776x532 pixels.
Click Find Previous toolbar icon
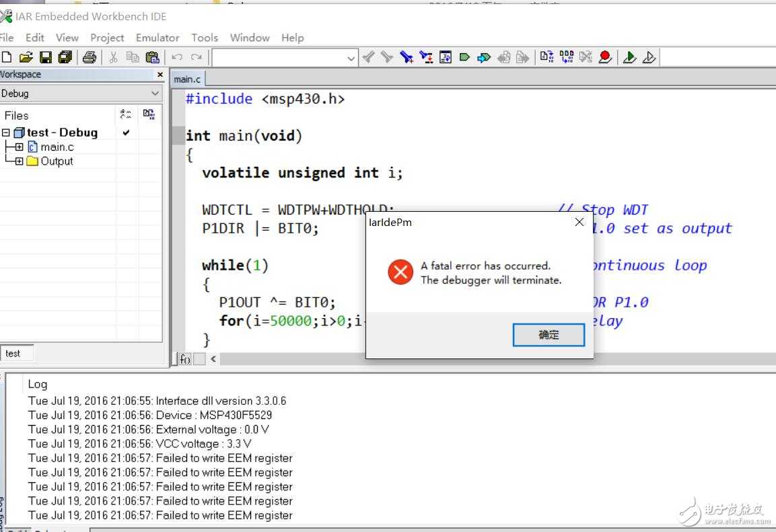pos(367,57)
